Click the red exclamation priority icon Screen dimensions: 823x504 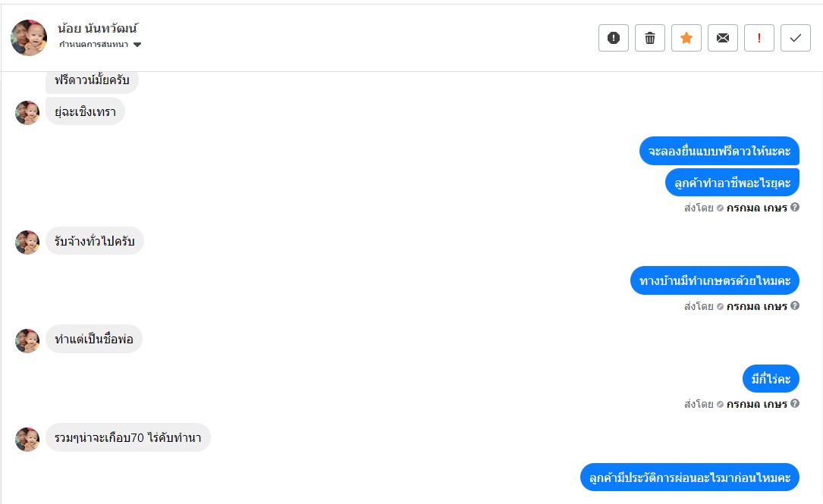click(759, 38)
